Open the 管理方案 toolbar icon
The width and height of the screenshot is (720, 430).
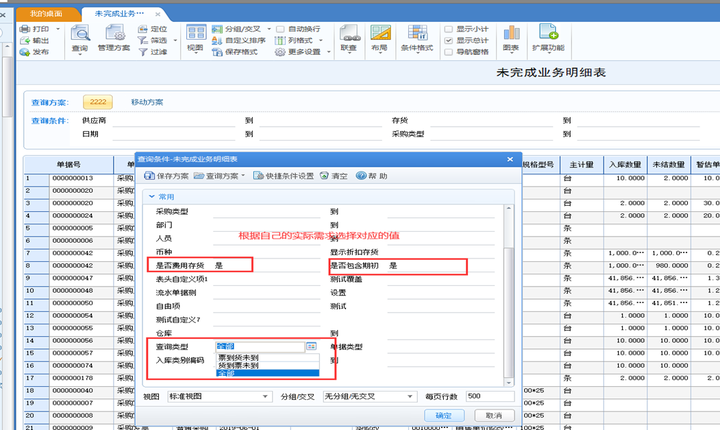(x=114, y=34)
